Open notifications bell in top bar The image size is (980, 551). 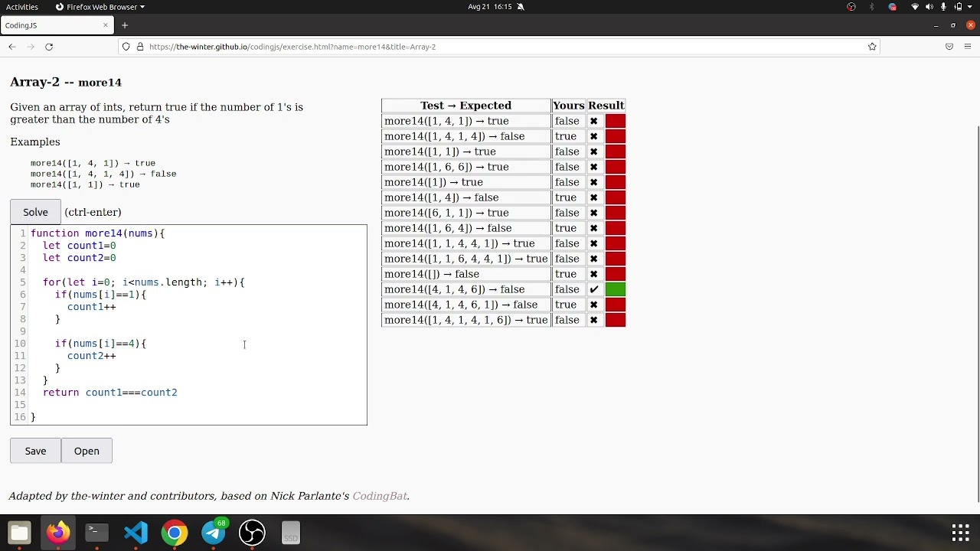point(521,7)
